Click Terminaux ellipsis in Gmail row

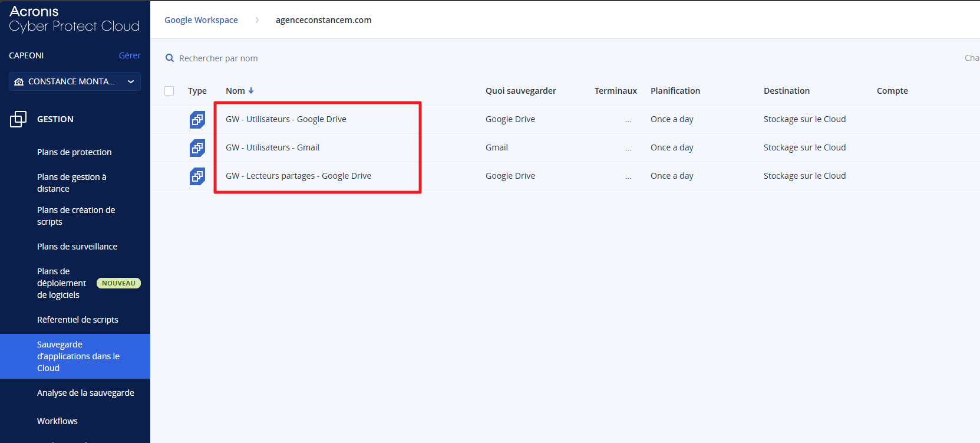628,149
